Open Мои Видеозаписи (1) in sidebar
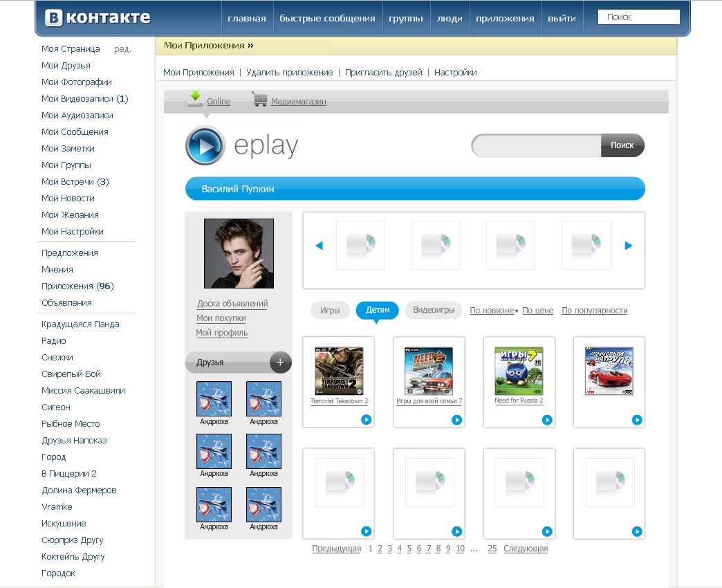Screen dimensions: 722x588 click(85, 98)
